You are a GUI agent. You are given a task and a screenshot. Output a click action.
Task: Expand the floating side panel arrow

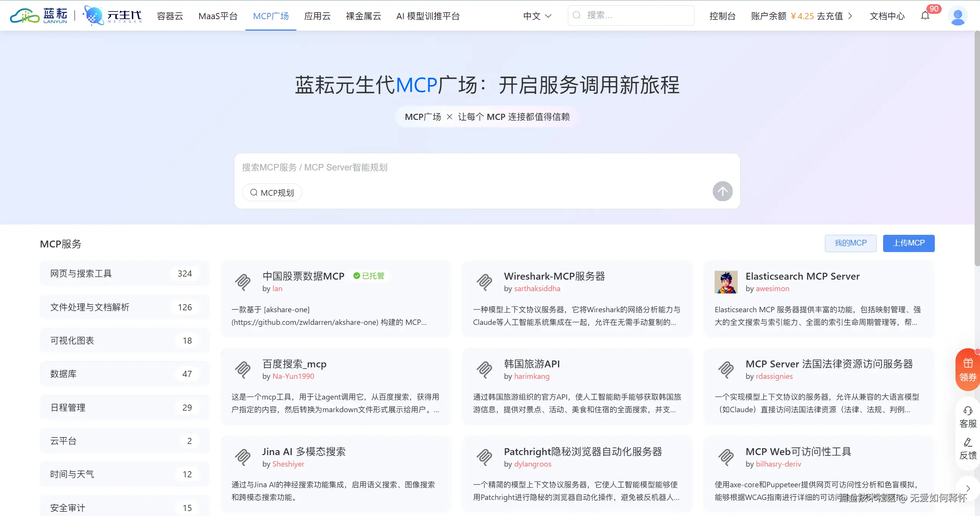coord(968,488)
